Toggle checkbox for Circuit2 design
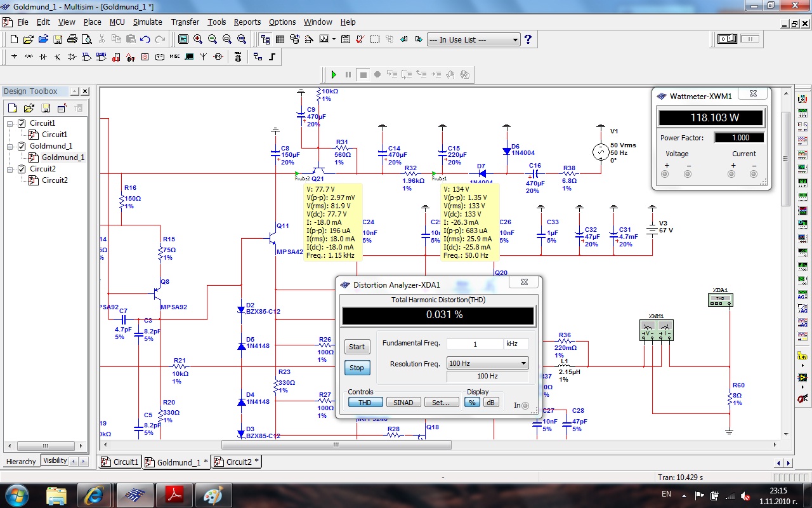Image resolution: width=812 pixels, height=508 pixels. tap(22, 169)
